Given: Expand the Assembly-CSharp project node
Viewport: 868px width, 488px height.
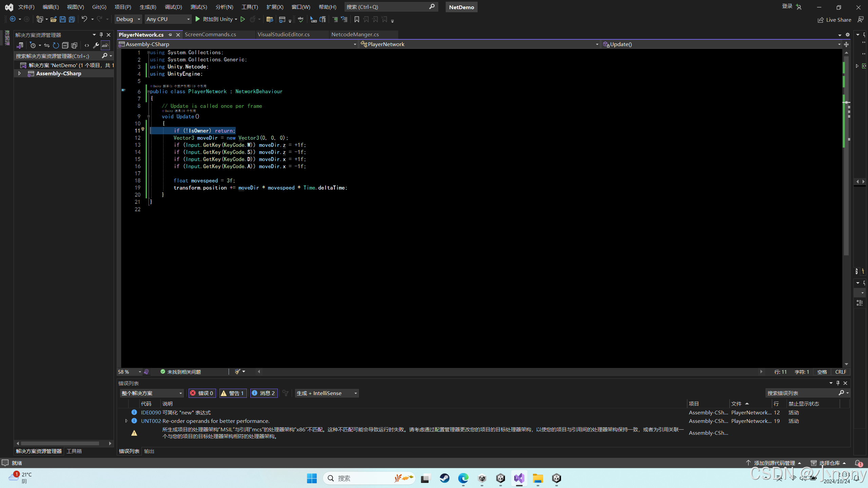Looking at the screenshot, I should (19, 73).
